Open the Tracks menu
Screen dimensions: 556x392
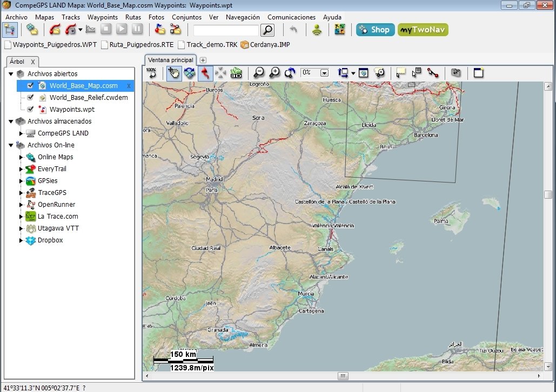click(71, 17)
